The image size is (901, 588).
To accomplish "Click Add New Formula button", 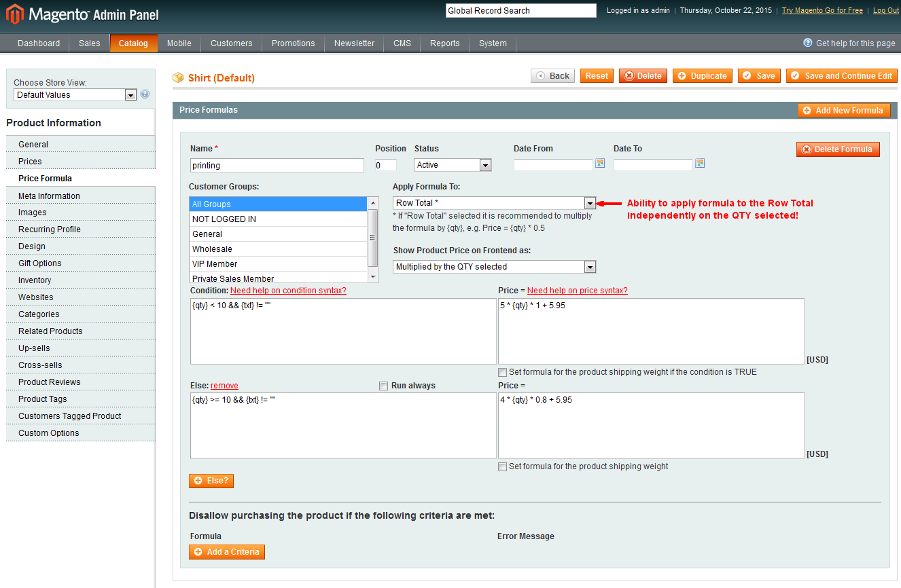I will [843, 110].
